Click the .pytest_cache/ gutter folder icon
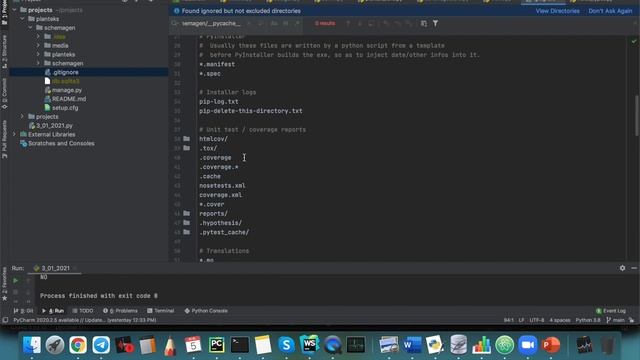Image resolution: width=640 pixels, height=360 pixels. point(187,232)
